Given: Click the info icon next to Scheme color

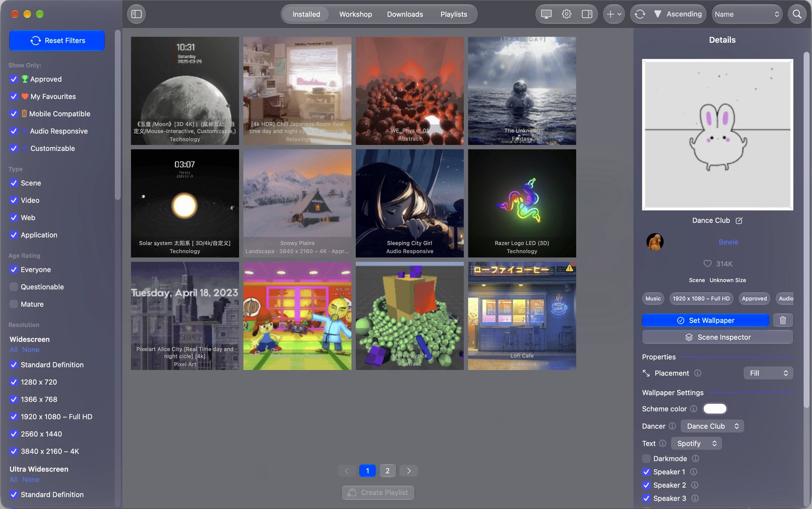Looking at the screenshot, I should click(x=694, y=408).
